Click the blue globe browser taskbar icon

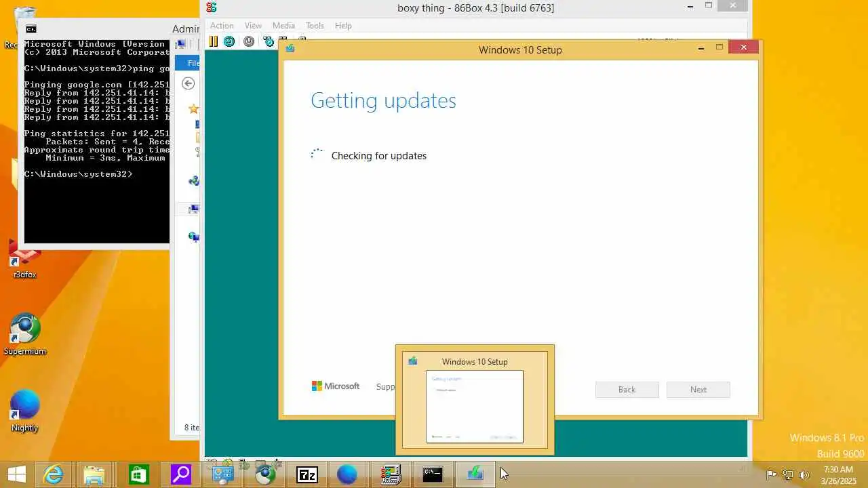(347, 474)
